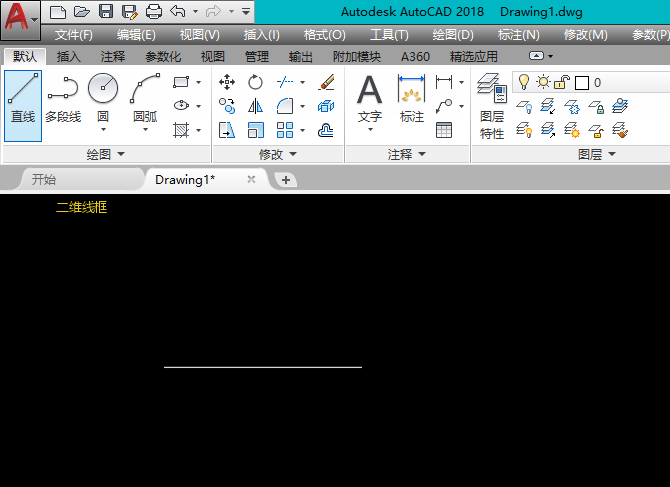Select the Mirror tool icon

pyautogui.click(x=255, y=106)
